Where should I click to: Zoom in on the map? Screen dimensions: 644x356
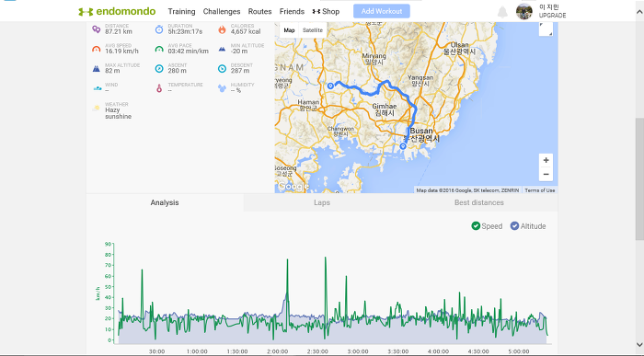(546, 161)
